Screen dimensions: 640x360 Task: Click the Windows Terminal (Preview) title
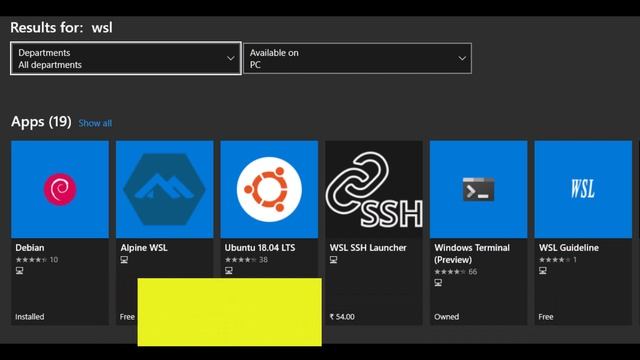pos(472,253)
